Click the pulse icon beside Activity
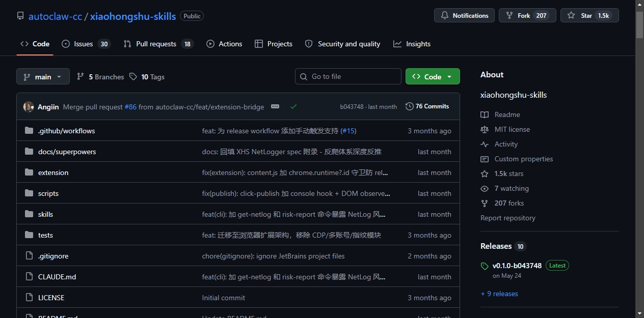 pyautogui.click(x=485, y=144)
